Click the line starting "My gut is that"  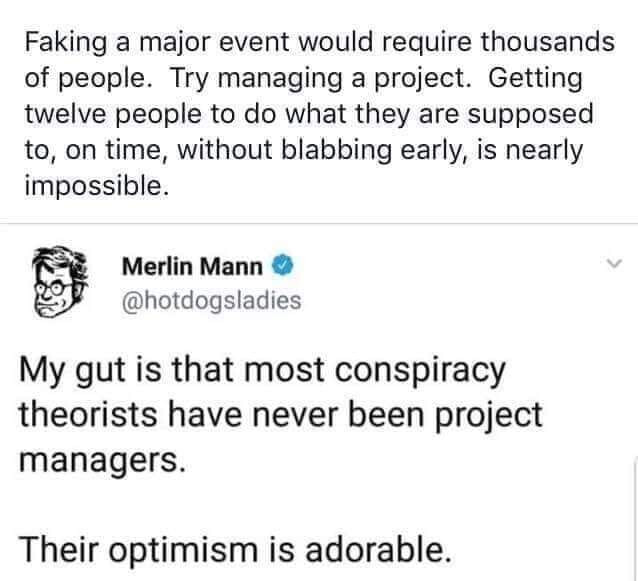coord(263,374)
